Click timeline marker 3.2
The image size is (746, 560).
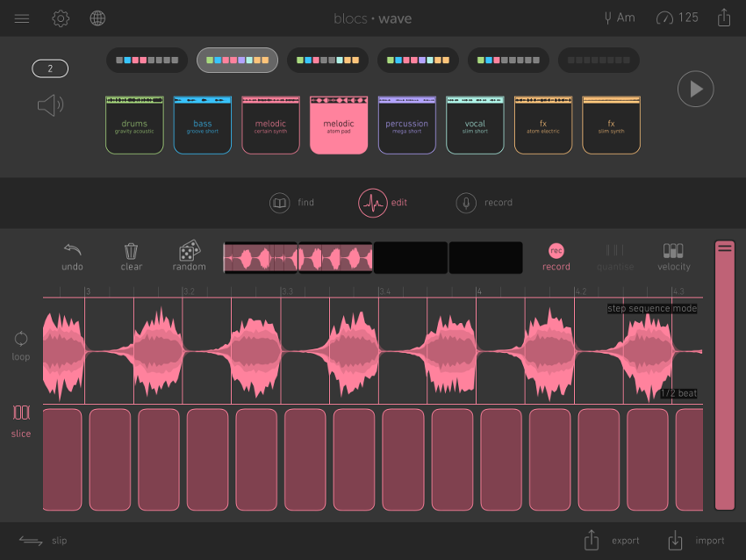(x=189, y=291)
